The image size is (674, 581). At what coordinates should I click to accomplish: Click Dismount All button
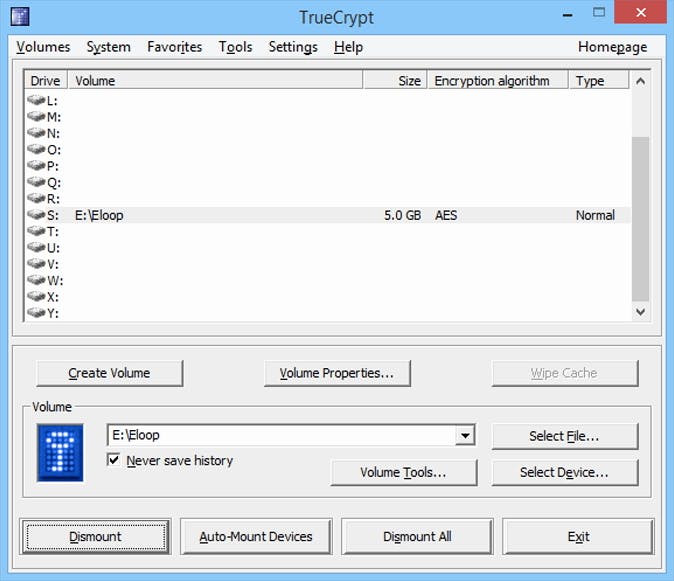tap(417, 536)
